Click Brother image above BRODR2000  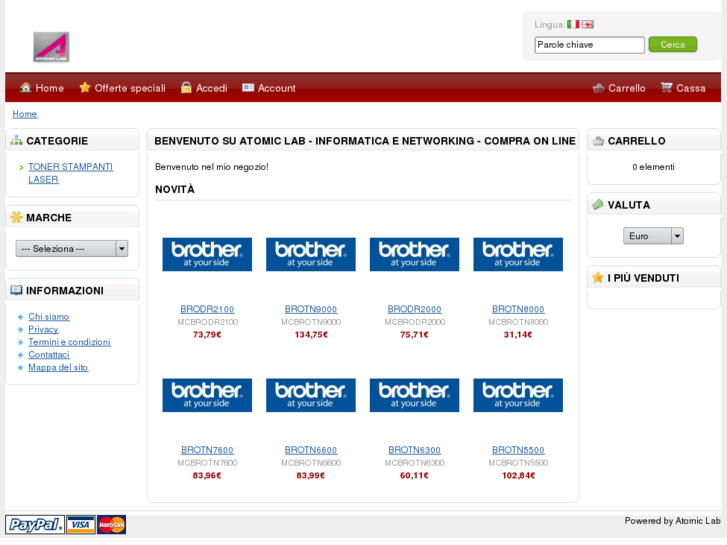pyautogui.click(x=415, y=254)
